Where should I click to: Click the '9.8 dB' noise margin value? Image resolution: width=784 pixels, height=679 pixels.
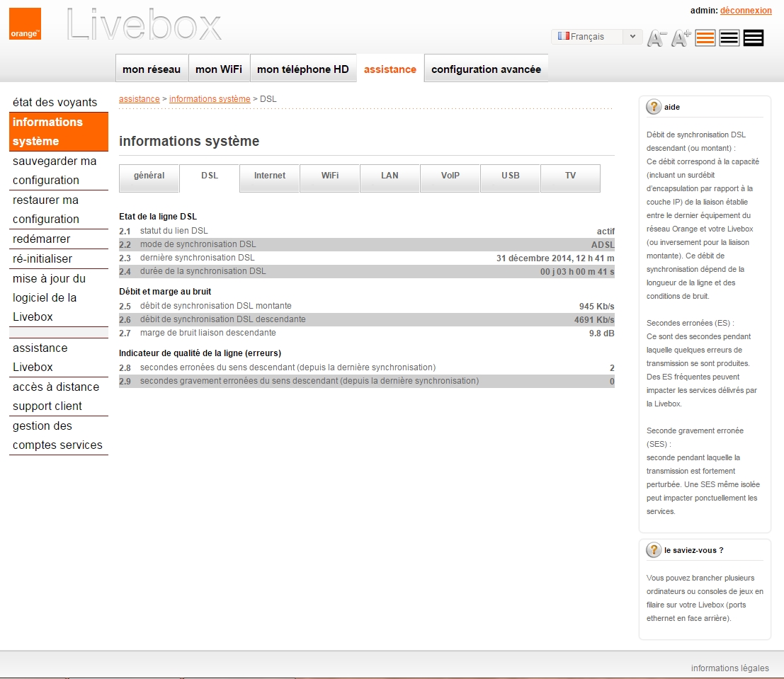[x=601, y=333]
